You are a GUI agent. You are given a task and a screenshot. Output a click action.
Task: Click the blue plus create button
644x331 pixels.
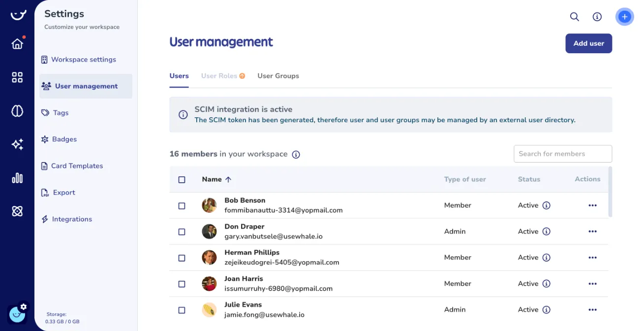point(624,17)
